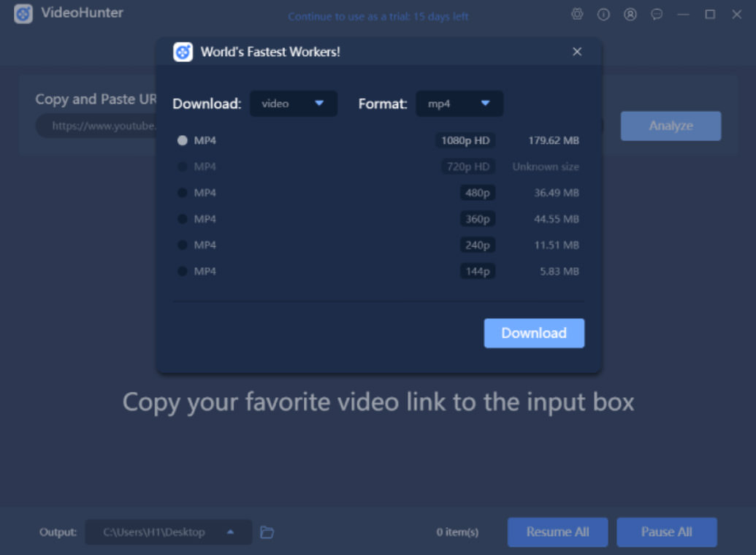756x555 pixels.
Task: Click the 36.49 MB file size
Action: (x=557, y=193)
